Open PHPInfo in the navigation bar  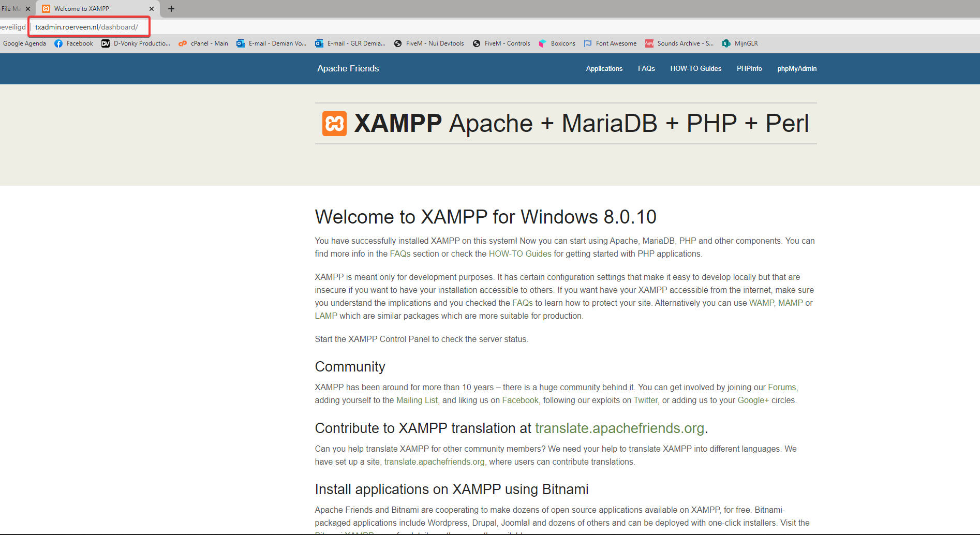point(749,69)
